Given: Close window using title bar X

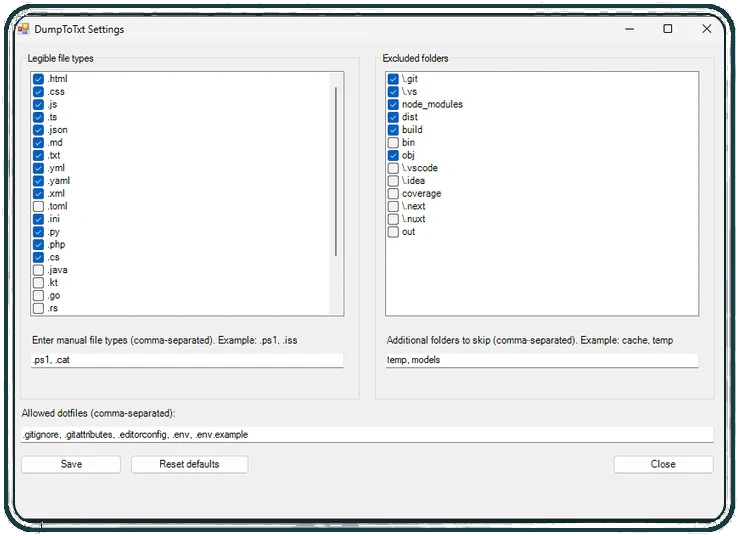Looking at the screenshot, I should point(706,29).
